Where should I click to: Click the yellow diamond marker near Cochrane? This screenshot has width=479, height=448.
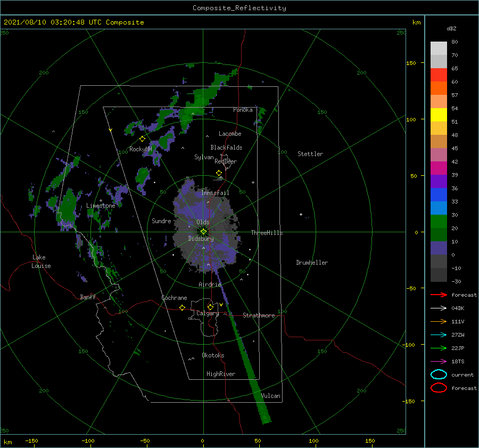pyautogui.click(x=182, y=307)
